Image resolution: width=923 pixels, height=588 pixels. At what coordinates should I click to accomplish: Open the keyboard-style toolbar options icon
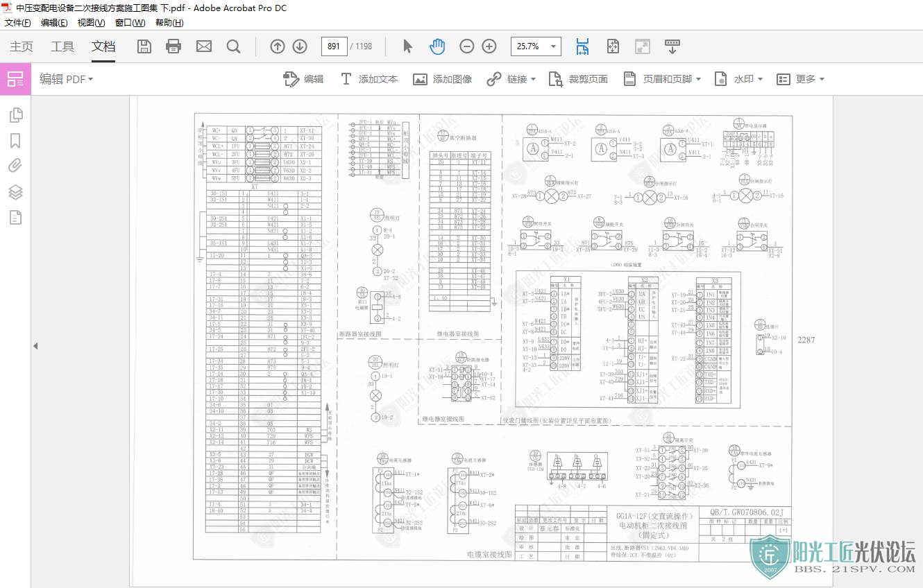click(x=672, y=46)
